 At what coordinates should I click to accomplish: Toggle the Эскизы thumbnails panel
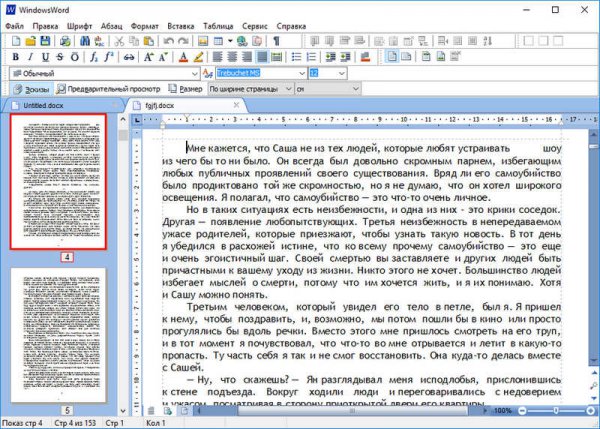pyautogui.click(x=32, y=89)
